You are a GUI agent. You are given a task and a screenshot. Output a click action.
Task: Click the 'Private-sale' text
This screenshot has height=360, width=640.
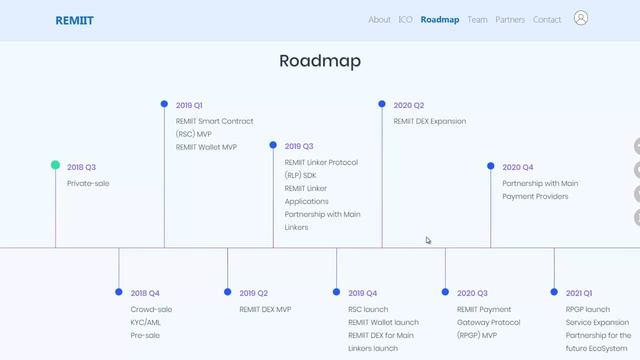(88, 184)
